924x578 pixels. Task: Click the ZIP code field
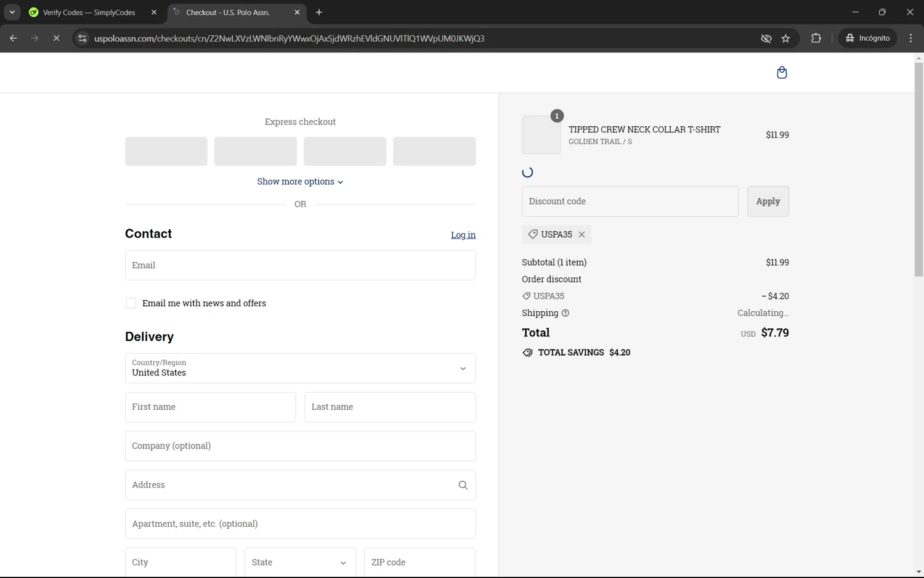(x=419, y=563)
